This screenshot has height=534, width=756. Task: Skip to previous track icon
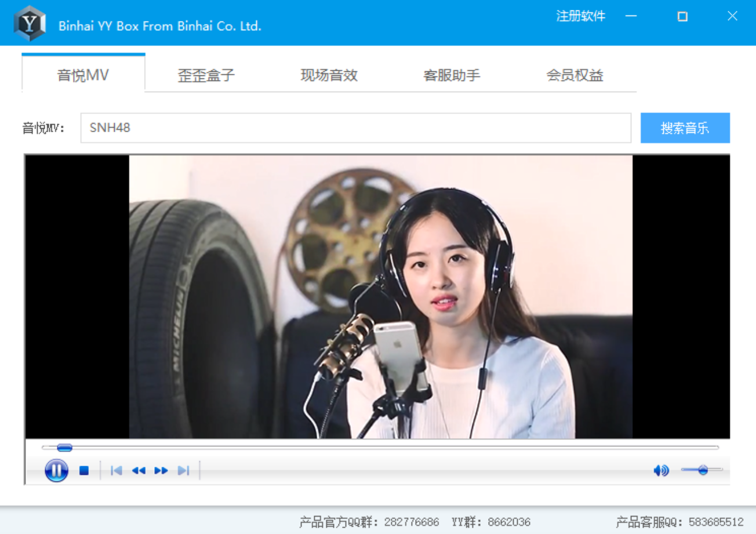(117, 471)
